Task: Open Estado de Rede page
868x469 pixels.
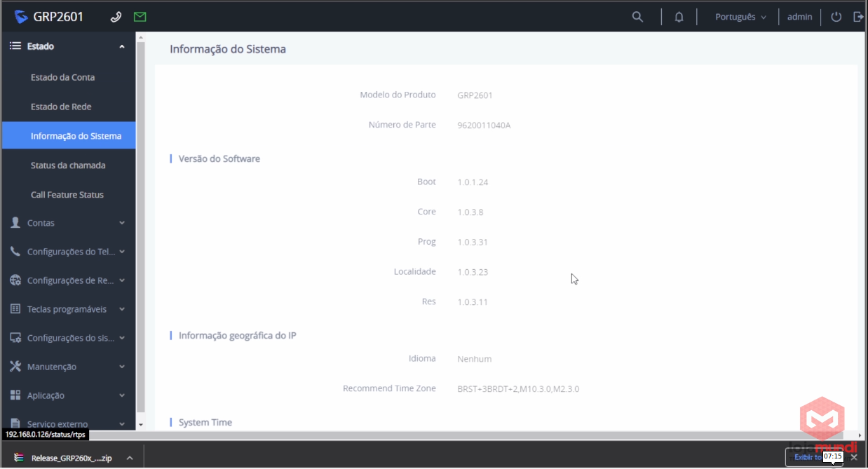Action: (x=61, y=107)
